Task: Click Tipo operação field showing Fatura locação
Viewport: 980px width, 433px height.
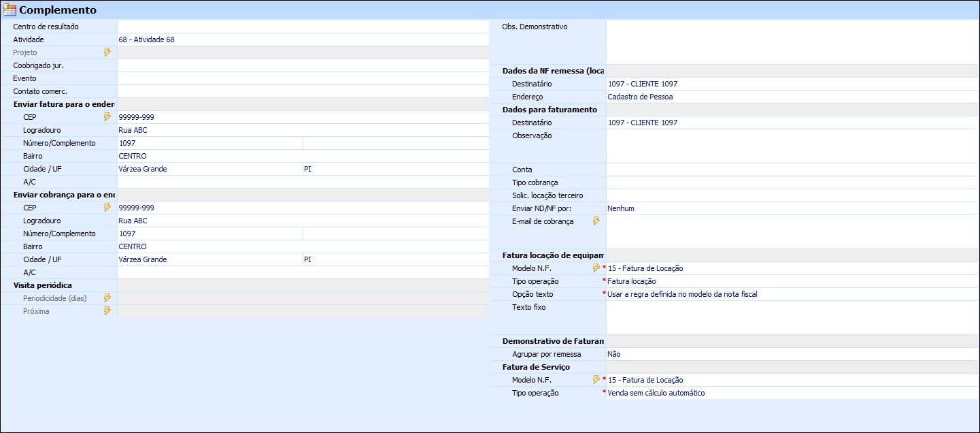Action: point(793,281)
